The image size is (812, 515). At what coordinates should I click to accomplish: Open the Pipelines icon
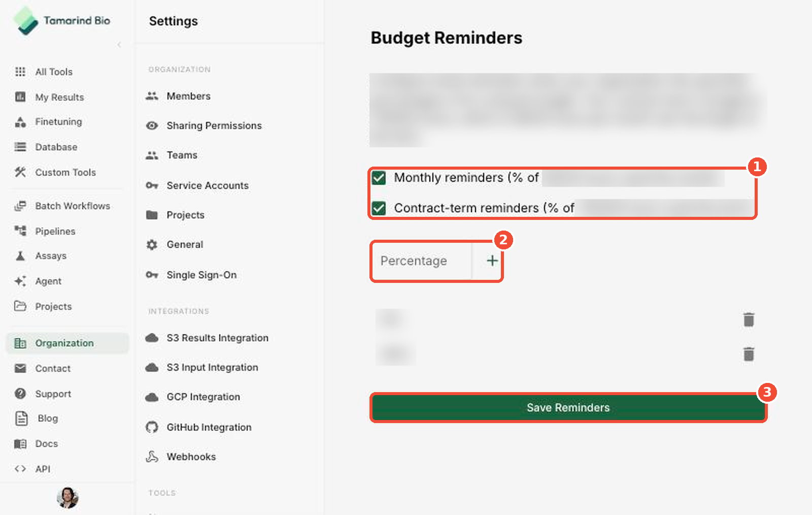click(20, 231)
